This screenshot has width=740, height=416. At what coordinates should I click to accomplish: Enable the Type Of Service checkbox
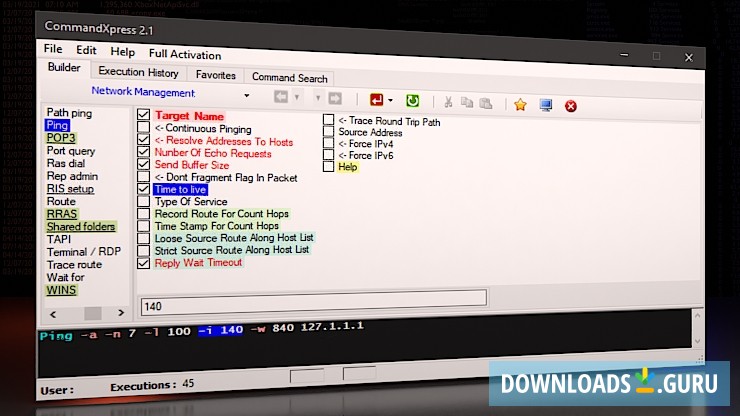(143, 201)
